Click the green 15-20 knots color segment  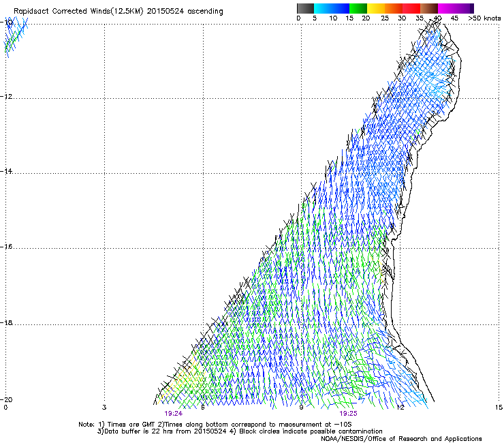(358, 8)
